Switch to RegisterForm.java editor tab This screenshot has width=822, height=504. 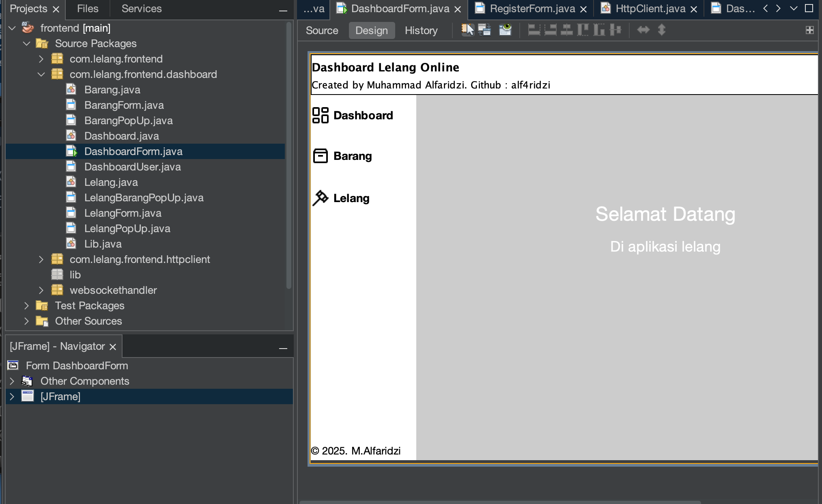[532, 9]
